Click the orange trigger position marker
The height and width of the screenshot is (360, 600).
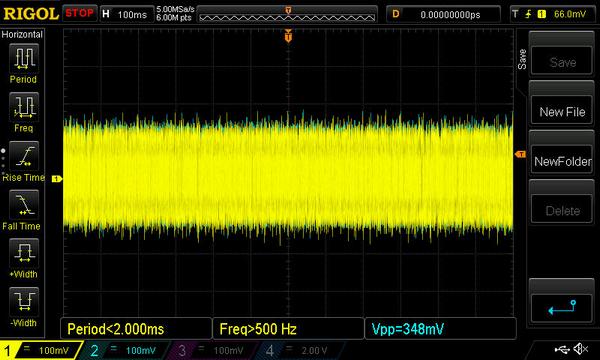(288, 36)
